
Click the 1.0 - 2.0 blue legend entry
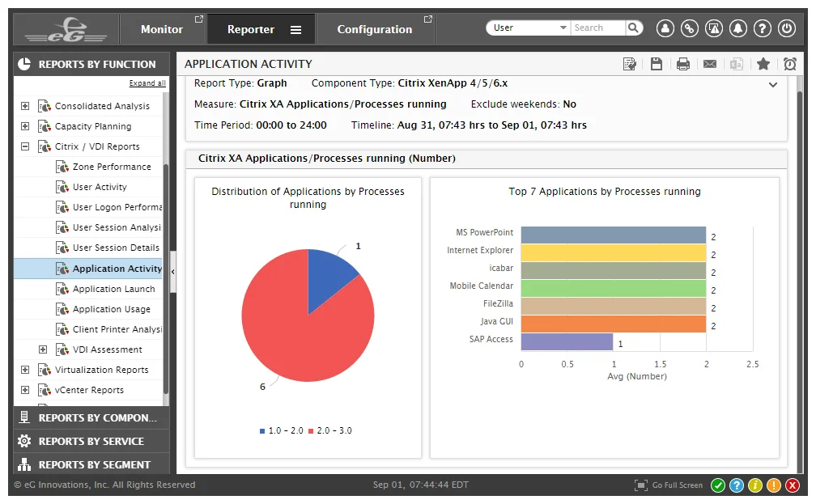tap(282, 430)
